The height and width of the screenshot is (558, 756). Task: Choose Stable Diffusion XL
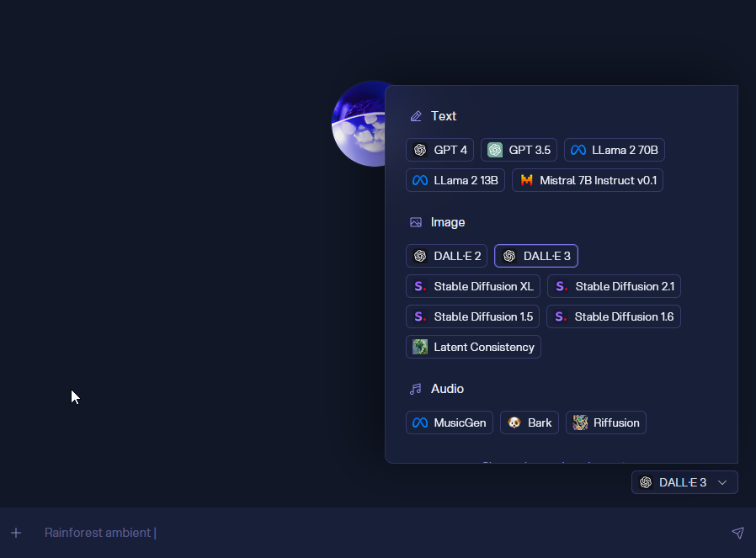pos(473,286)
